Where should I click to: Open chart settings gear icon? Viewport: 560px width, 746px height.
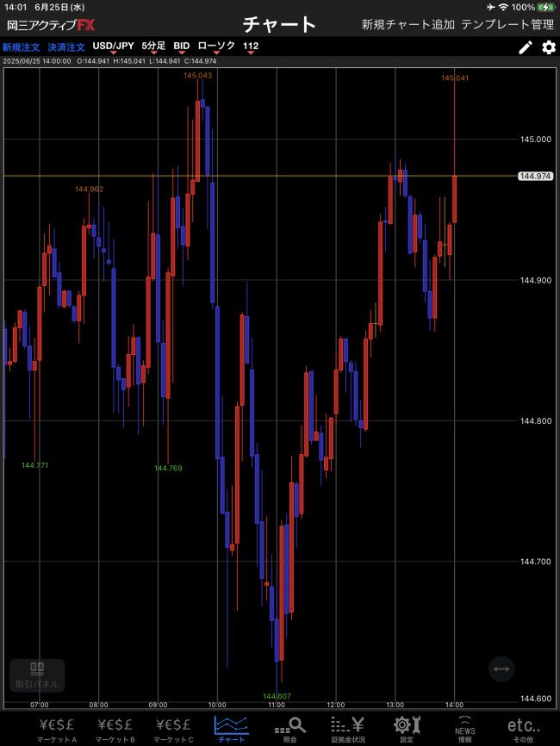[x=549, y=47]
